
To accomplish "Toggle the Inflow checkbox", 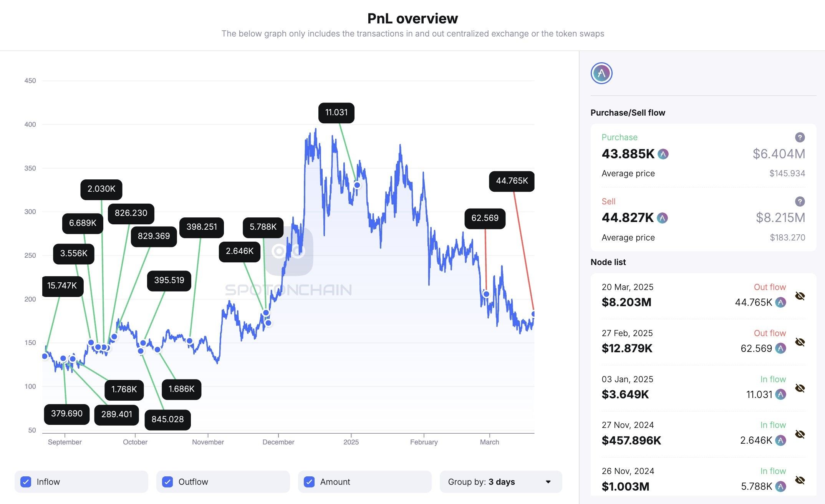I will tap(27, 482).
